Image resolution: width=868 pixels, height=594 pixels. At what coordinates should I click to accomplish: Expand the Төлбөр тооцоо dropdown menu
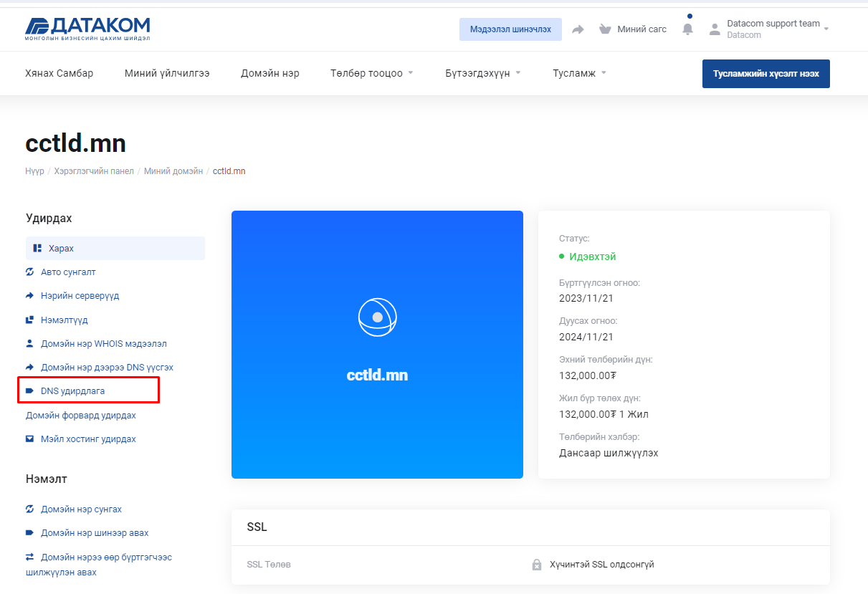pyautogui.click(x=372, y=73)
